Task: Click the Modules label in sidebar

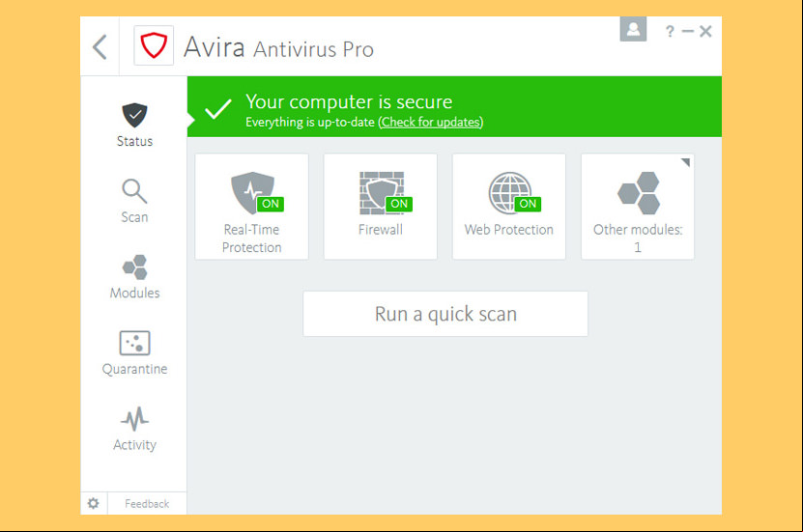Action: (134, 293)
